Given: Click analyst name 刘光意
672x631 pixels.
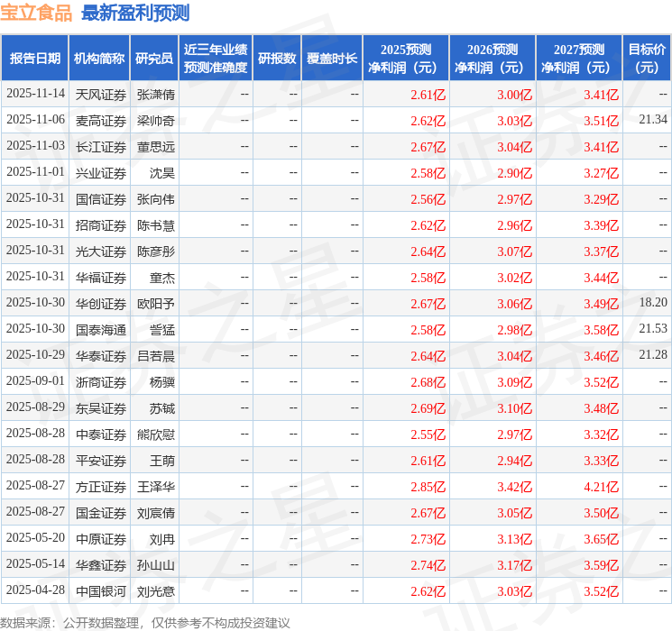Looking at the screenshot, I should pyautogui.click(x=155, y=591).
